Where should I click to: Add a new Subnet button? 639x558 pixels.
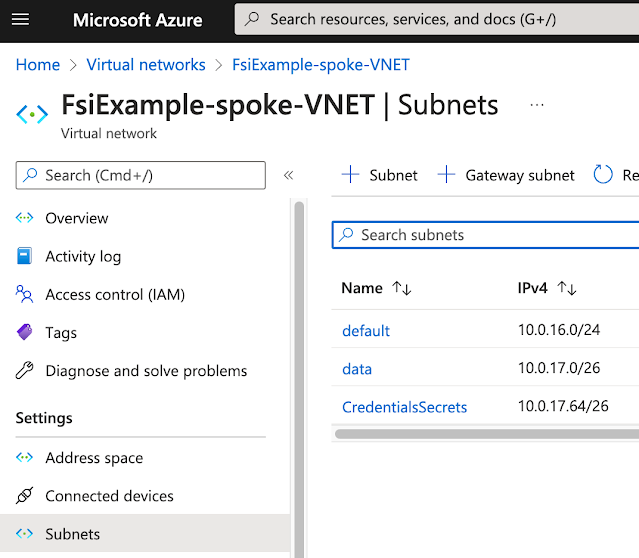380,175
